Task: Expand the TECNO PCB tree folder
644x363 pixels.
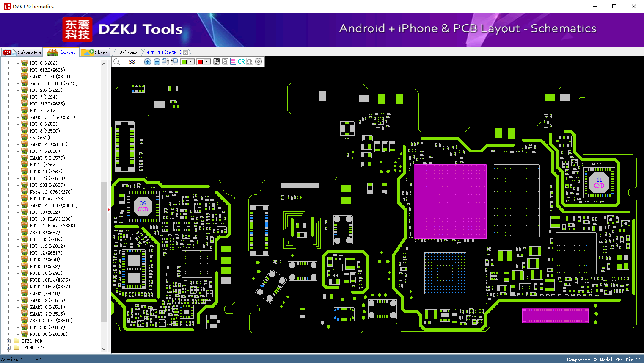Action: tap(8, 348)
